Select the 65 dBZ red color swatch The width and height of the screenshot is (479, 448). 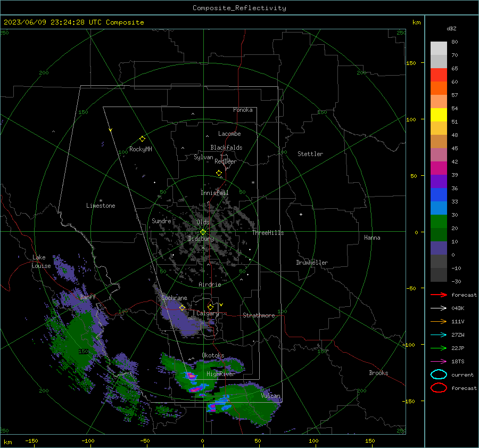(x=439, y=75)
